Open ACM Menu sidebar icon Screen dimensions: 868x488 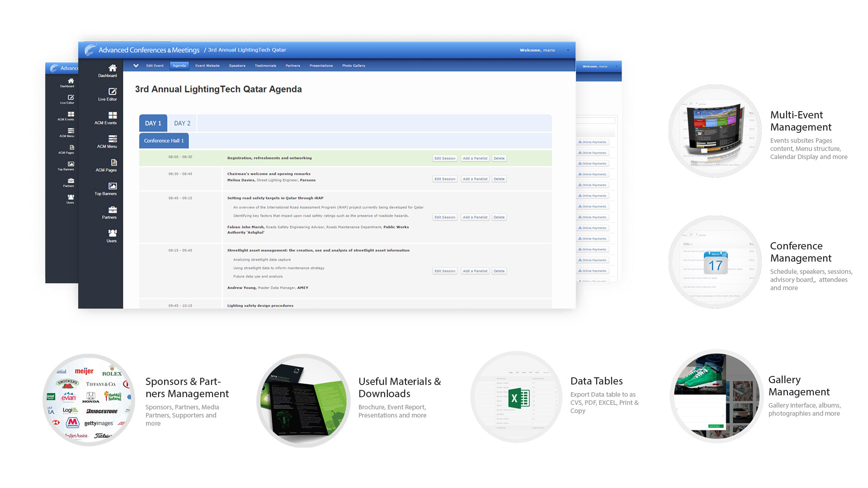(x=112, y=139)
